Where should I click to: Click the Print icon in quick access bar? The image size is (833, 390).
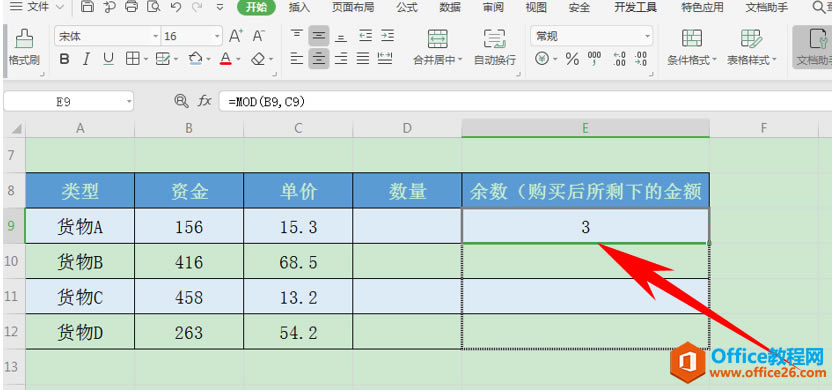pyautogui.click(x=131, y=7)
